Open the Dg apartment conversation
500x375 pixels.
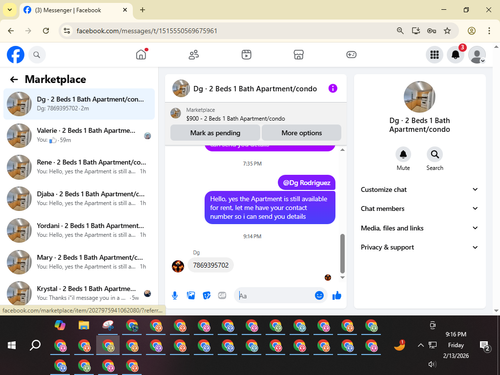click(79, 104)
